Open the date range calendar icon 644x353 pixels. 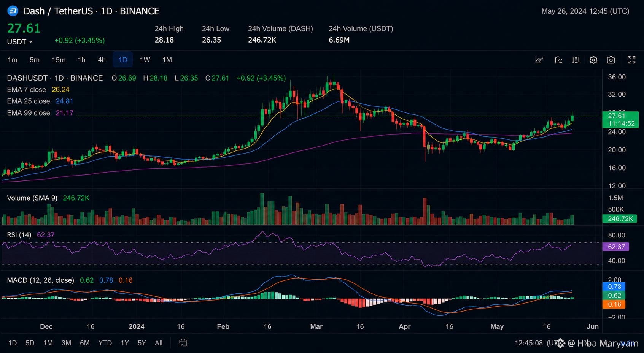click(183, 343)
